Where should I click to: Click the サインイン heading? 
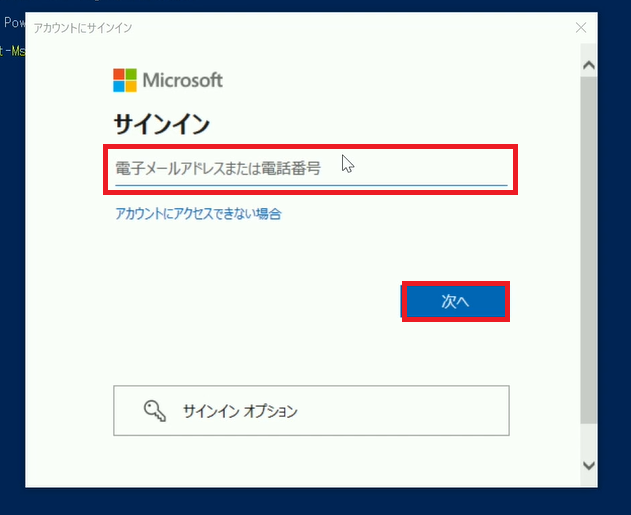pyautogui.click(x=162, y=124)
